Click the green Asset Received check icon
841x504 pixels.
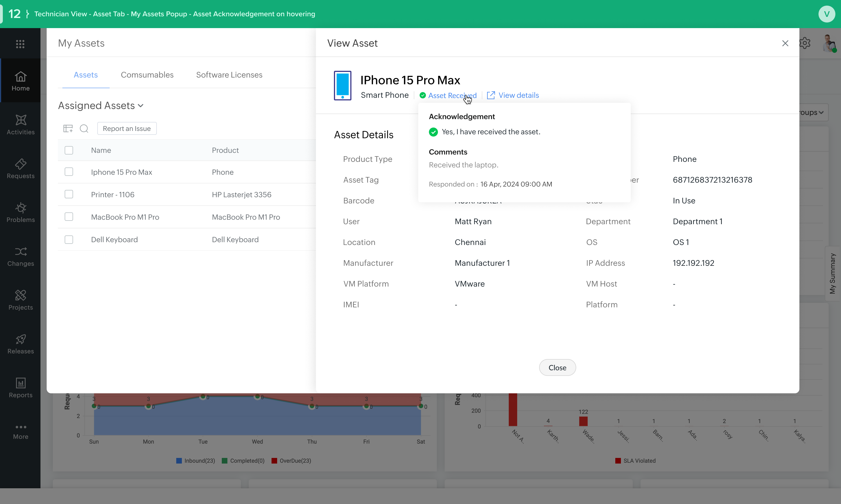coord(422,96)
